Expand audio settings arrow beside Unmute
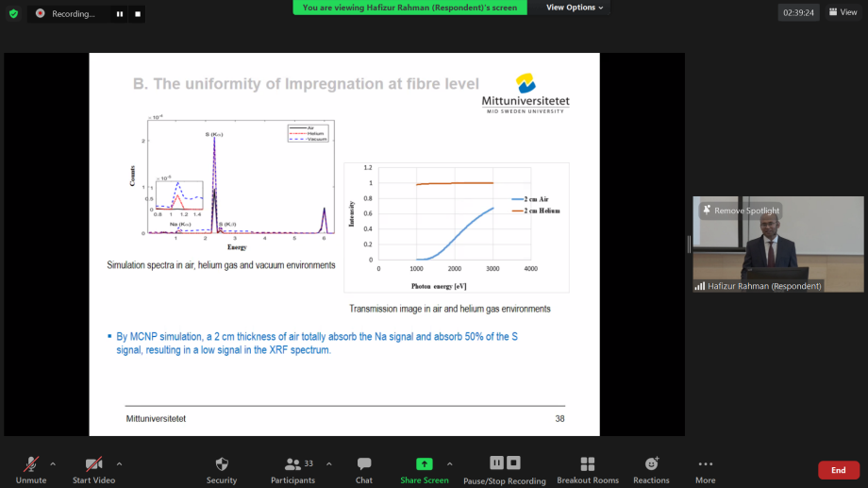The image size is (868, 488). tap(53, 463)
